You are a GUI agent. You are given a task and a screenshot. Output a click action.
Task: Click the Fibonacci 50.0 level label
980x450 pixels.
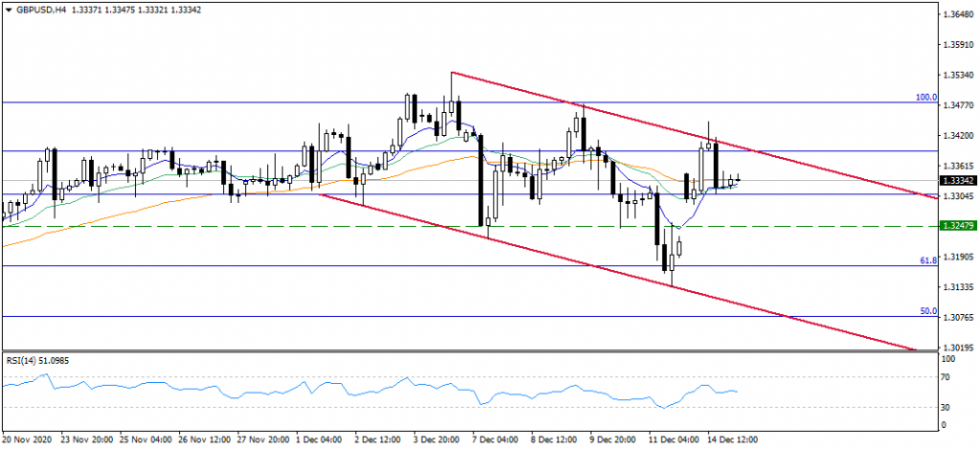[x=929, y=311]
